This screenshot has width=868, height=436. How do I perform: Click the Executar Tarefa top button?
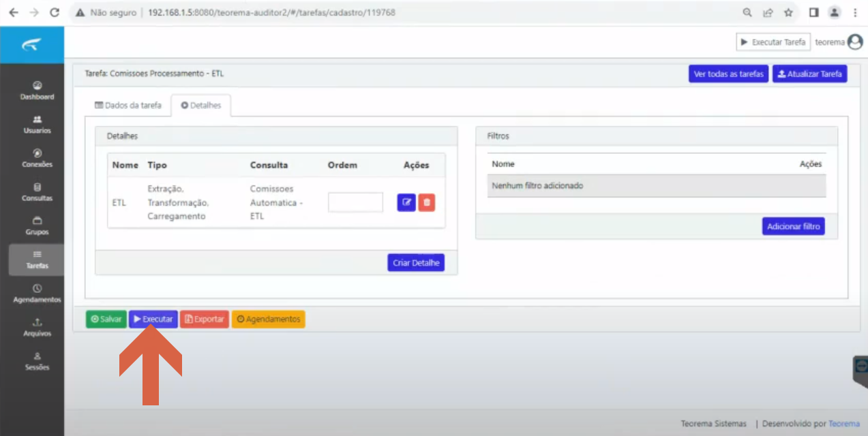(773, 42)
